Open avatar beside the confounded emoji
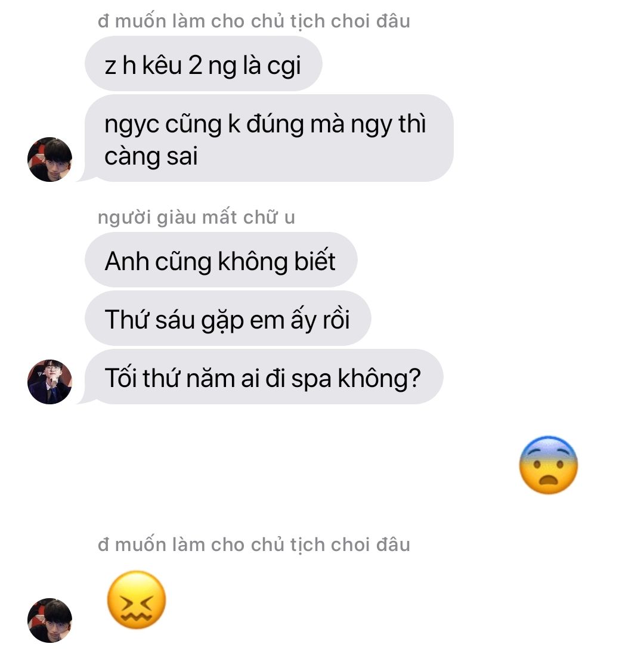 pos(49,621)
